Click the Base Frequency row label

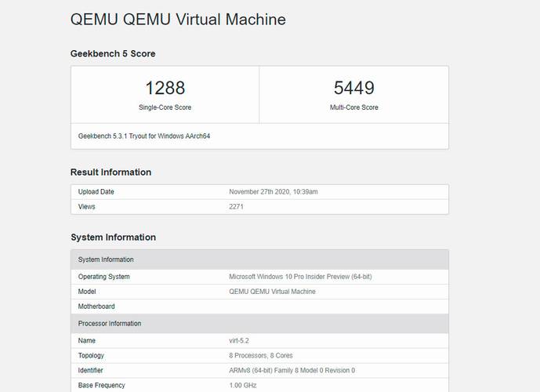pos(101,385)
